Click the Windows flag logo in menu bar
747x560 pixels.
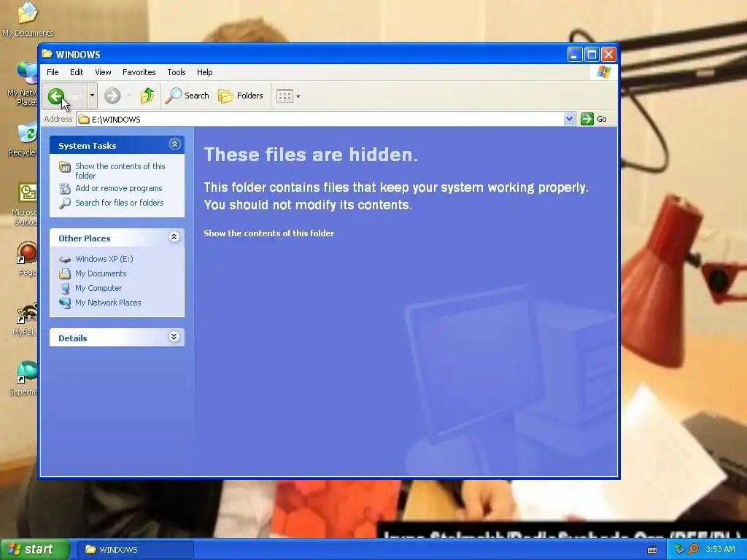(x=603, y=72)
